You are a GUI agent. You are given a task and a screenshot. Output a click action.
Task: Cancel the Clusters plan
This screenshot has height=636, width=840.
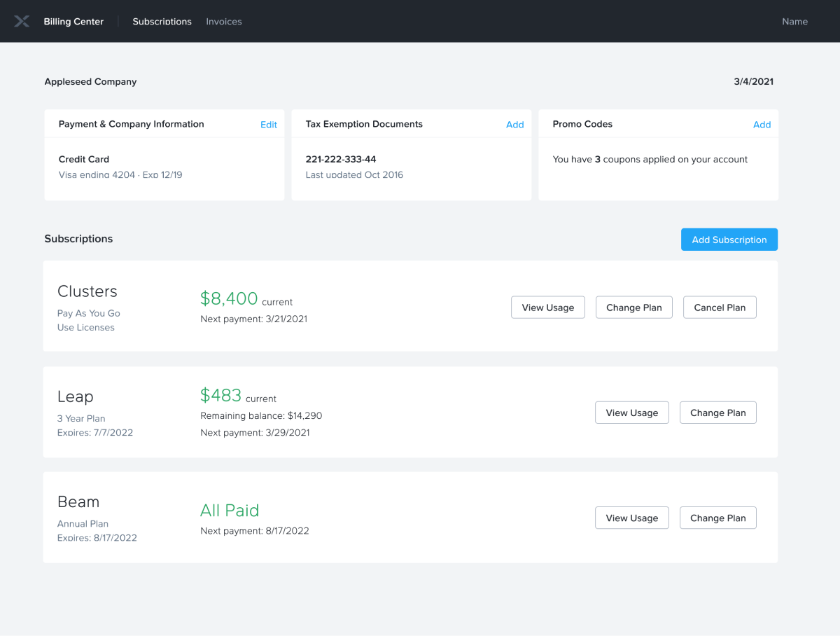(720, 307)
